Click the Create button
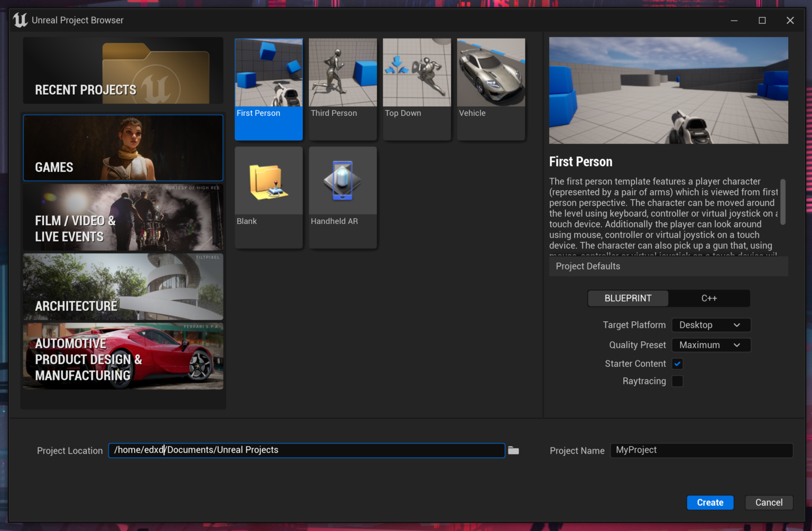This screenshot has width=812, height=531. [x=710, y=502]
